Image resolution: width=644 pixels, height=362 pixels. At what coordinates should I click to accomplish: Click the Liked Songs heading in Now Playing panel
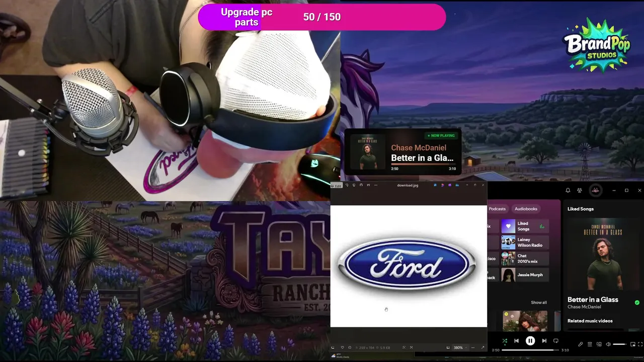pyautogui.click(x=581, y=209)
